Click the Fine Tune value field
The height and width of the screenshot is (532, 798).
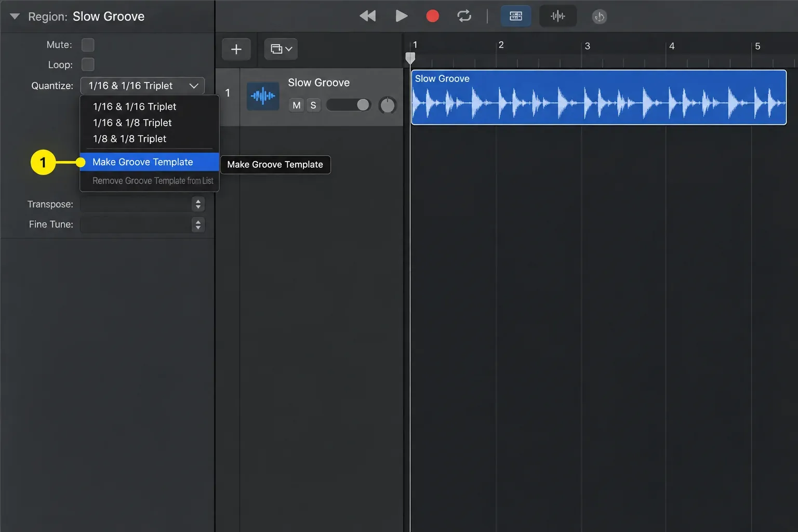click(136, 224)
